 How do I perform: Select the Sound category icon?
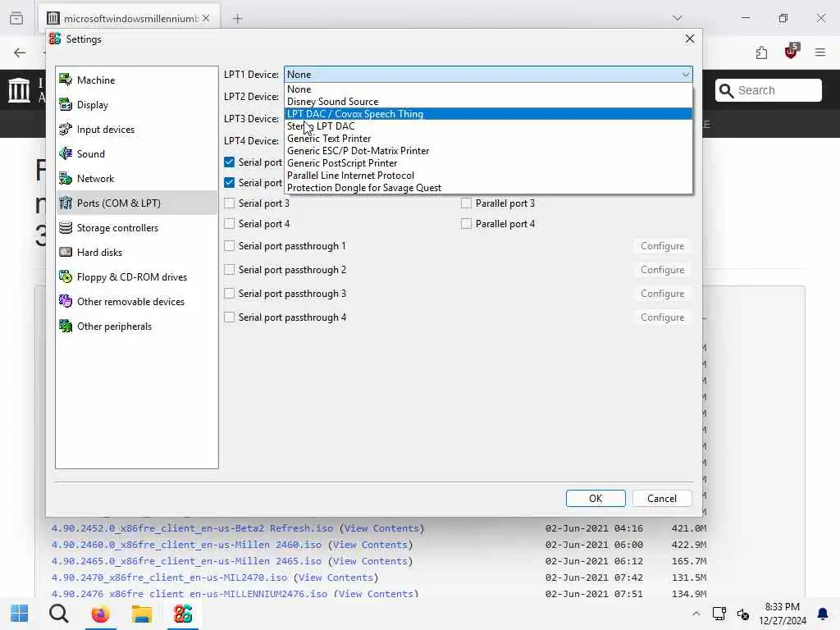(66, 153)
